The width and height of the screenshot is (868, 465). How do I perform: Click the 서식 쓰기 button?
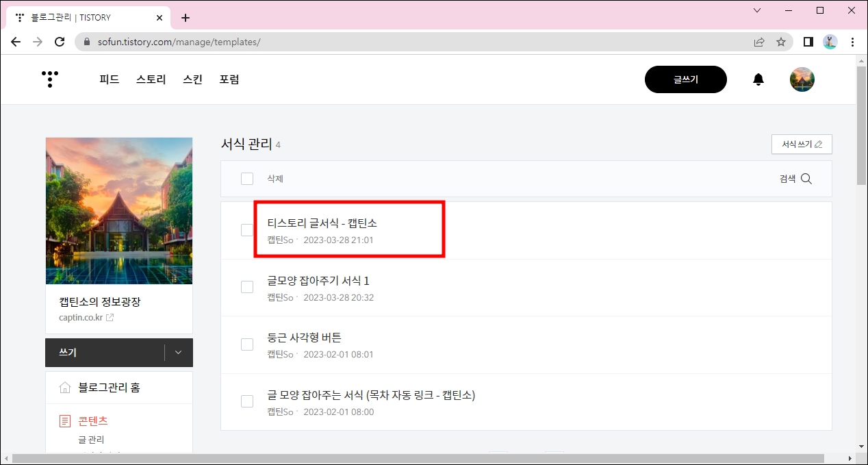pos(802,144)
